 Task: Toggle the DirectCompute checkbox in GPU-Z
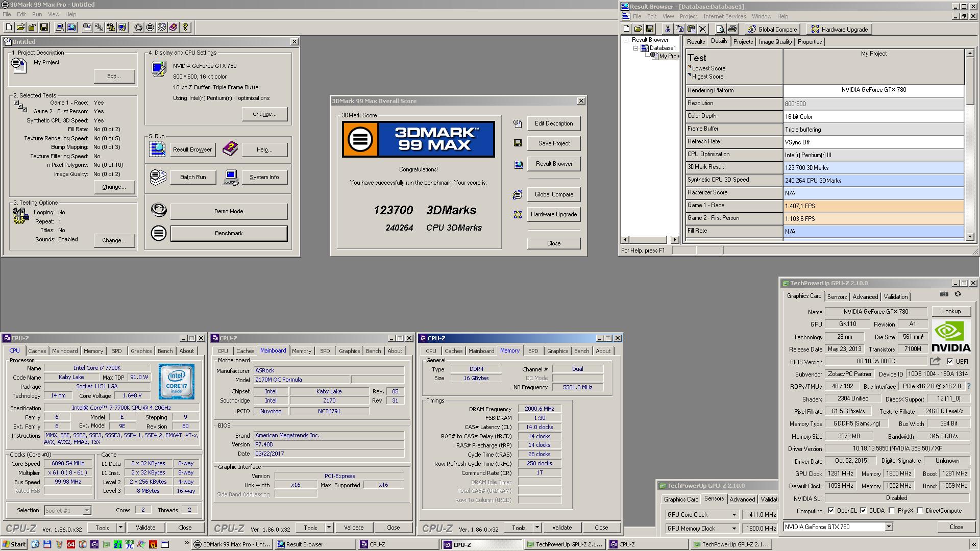(x=920, y=511)
